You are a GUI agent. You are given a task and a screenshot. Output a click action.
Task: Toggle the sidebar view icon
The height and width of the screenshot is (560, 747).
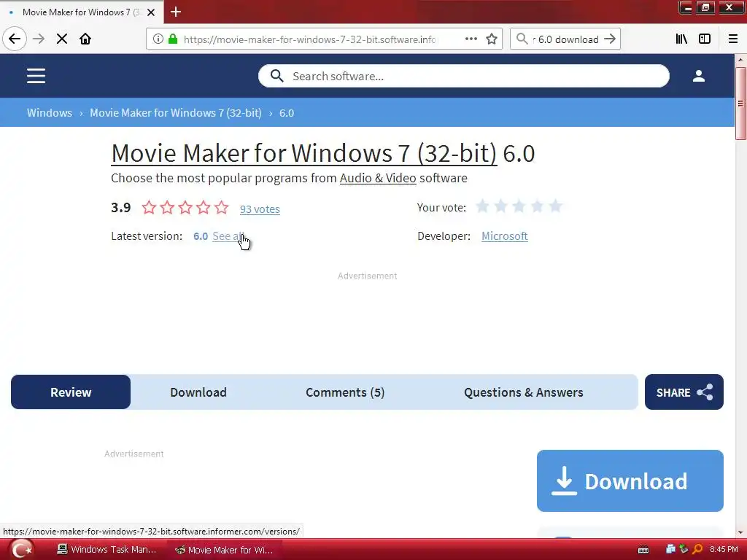[705, 39]
